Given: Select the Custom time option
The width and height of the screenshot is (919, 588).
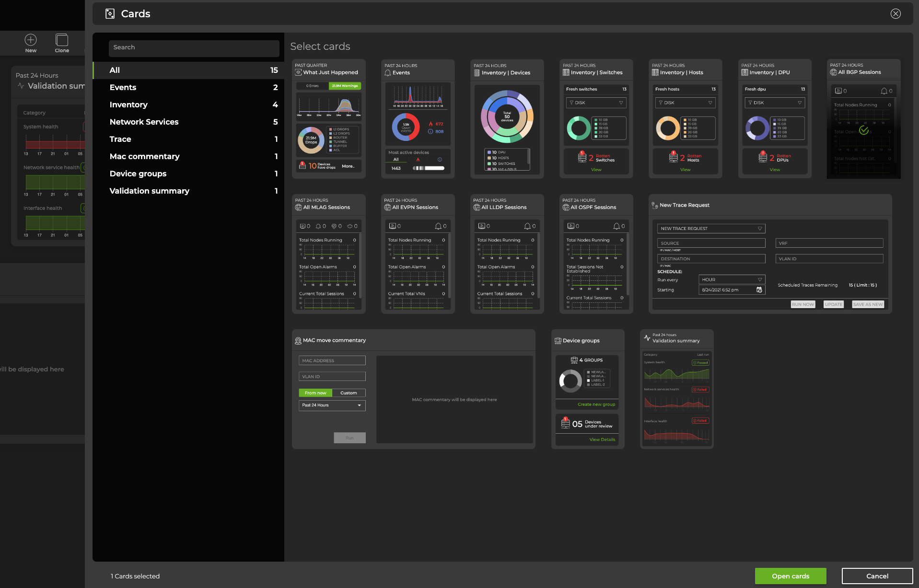Looking at the screenshot, I should tap(349, 393).
